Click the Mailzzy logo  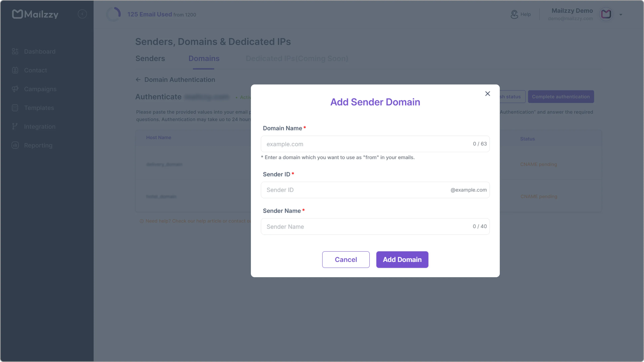35,14
